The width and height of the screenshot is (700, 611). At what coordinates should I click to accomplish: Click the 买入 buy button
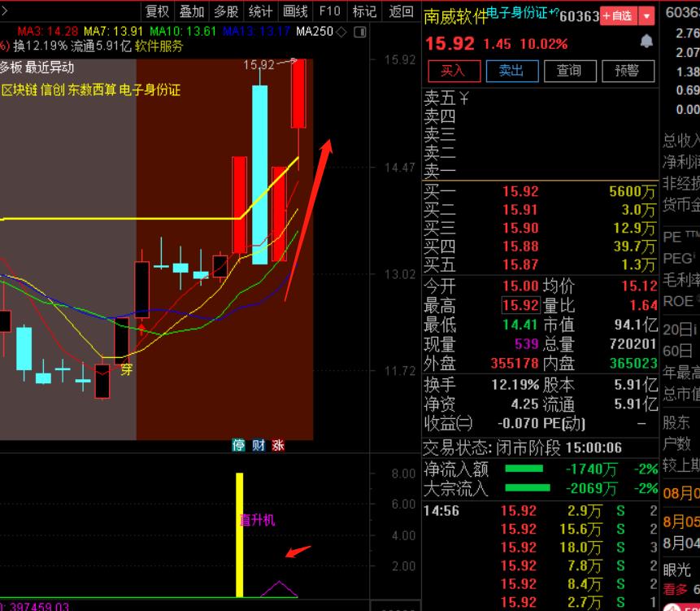tap(454, 71)
